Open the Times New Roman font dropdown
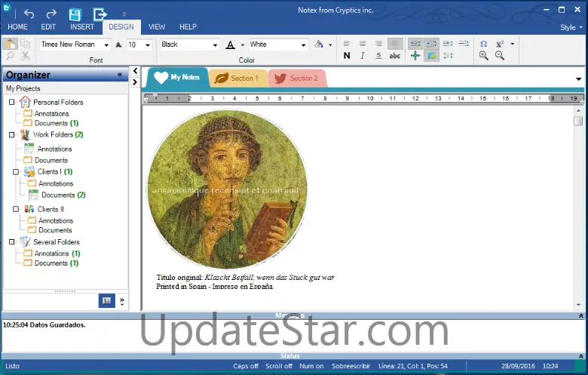The height and width of the screenshot is (375, 588). (x=106, y=45)
